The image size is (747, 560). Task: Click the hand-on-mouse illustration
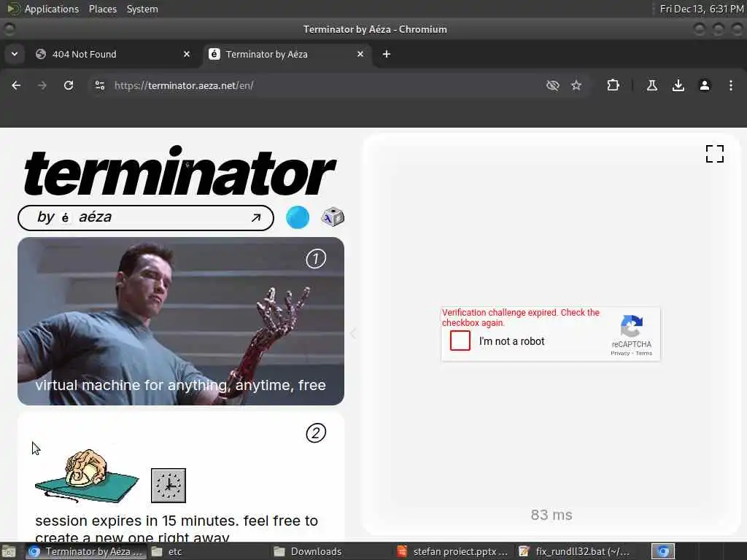tap(87, 475)
